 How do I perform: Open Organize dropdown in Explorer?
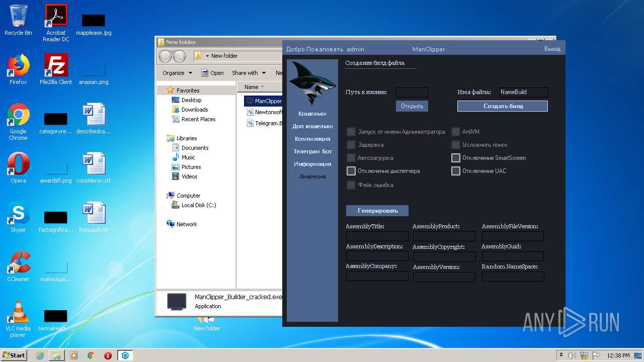(x=177, y=73)
